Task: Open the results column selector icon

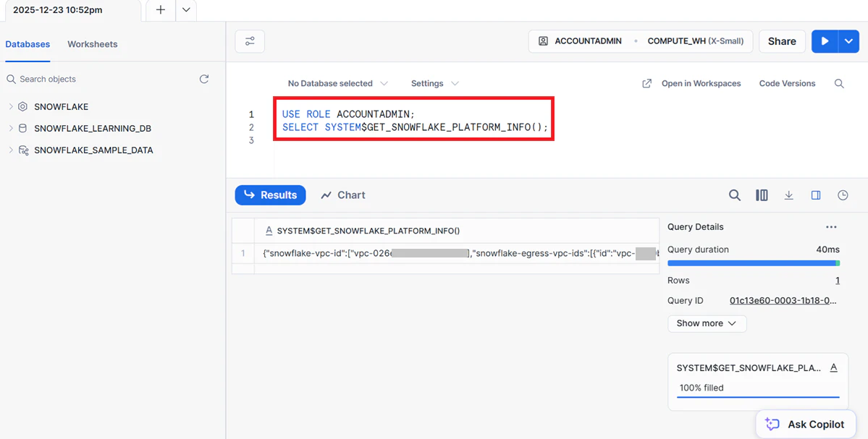Action: pyautogui.click(x=762, y=195)
